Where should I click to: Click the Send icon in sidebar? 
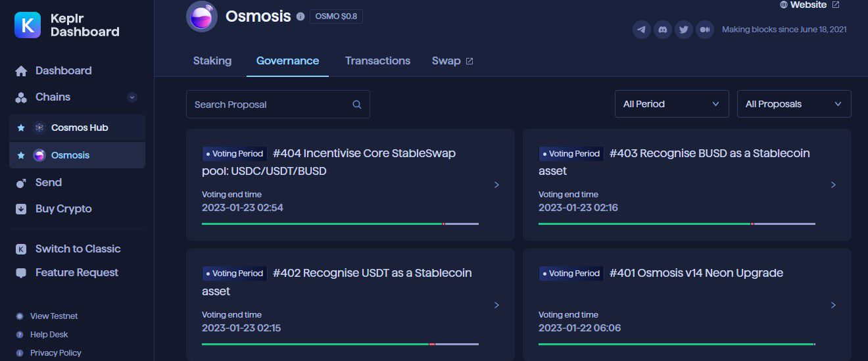pyautogui.click(x=21, y=183)
